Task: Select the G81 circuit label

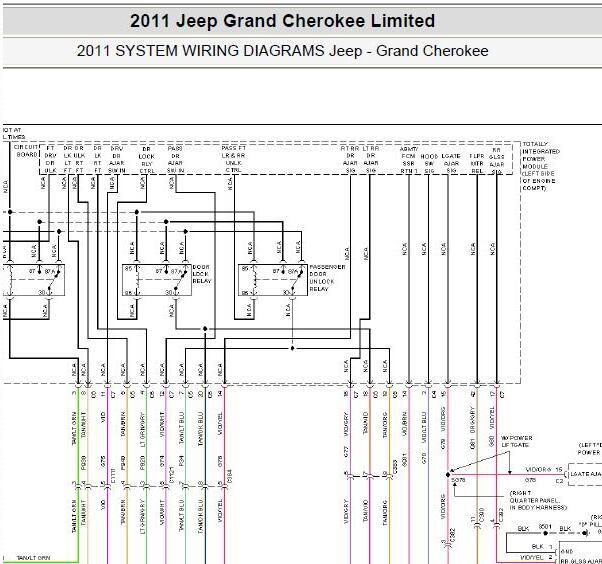Action: [473, 443]
